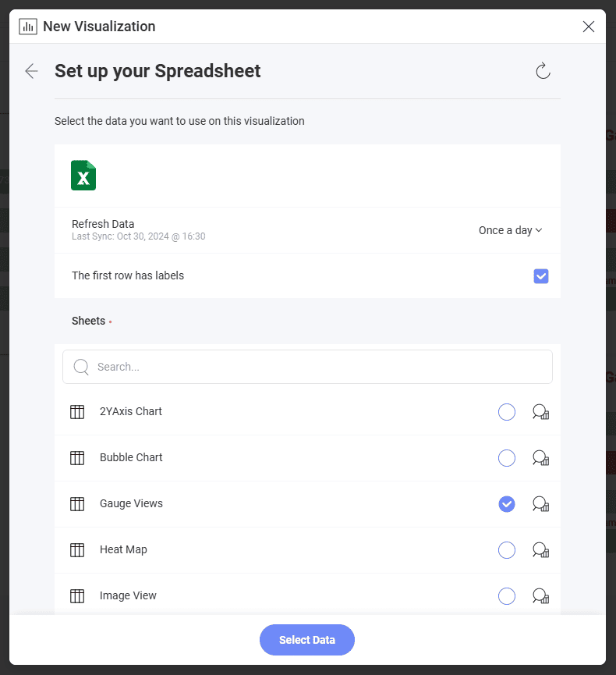Close the New Visualization dialog

589,27
